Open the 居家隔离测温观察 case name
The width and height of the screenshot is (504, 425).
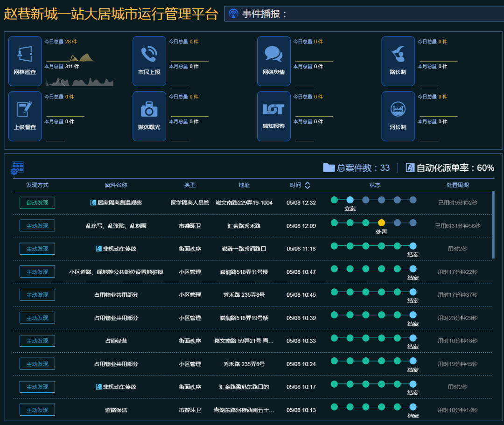[x=119, y=203]
